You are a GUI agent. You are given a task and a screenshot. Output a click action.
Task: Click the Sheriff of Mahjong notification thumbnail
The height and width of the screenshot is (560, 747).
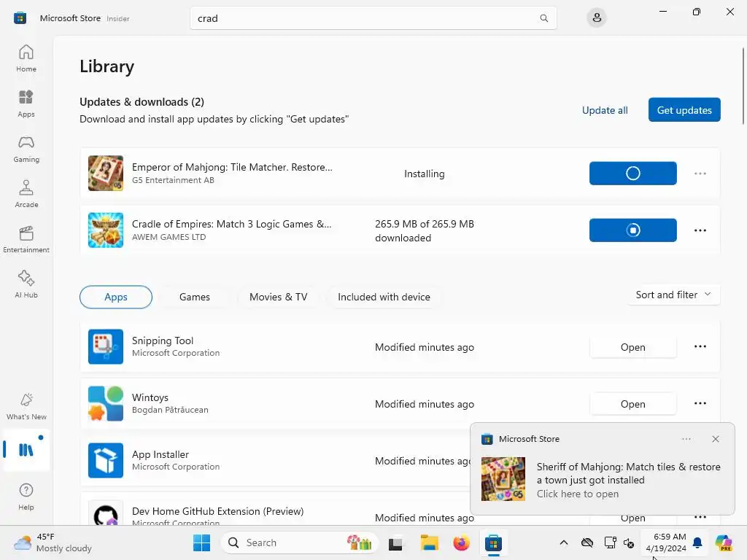click(x=503, y=479)
